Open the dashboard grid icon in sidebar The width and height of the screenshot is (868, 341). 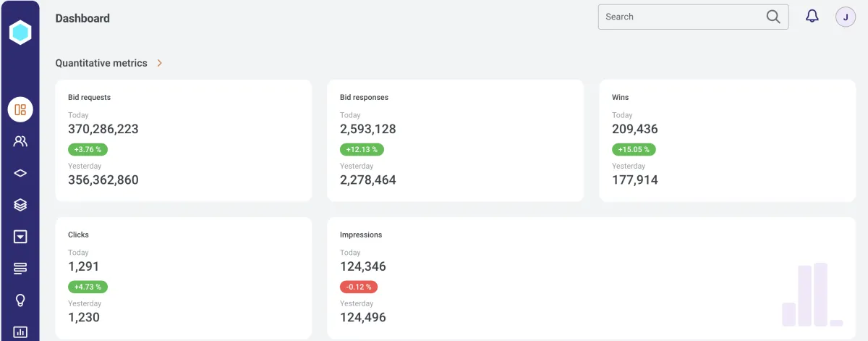(x=20, y=110)
